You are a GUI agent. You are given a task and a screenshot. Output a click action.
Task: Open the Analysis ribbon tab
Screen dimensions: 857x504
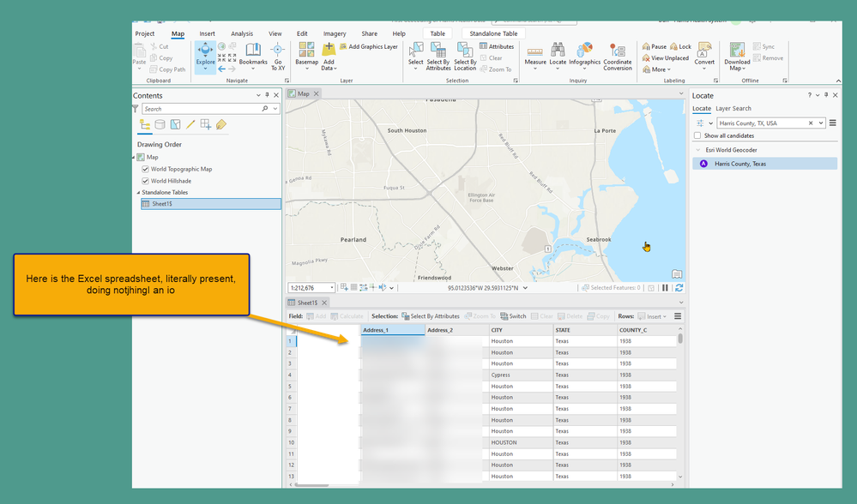(242, 34)
